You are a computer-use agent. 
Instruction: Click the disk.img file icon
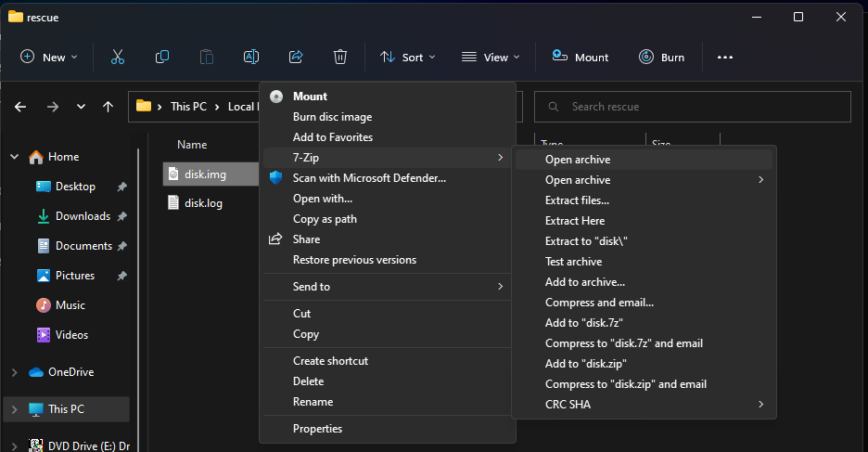173,174
